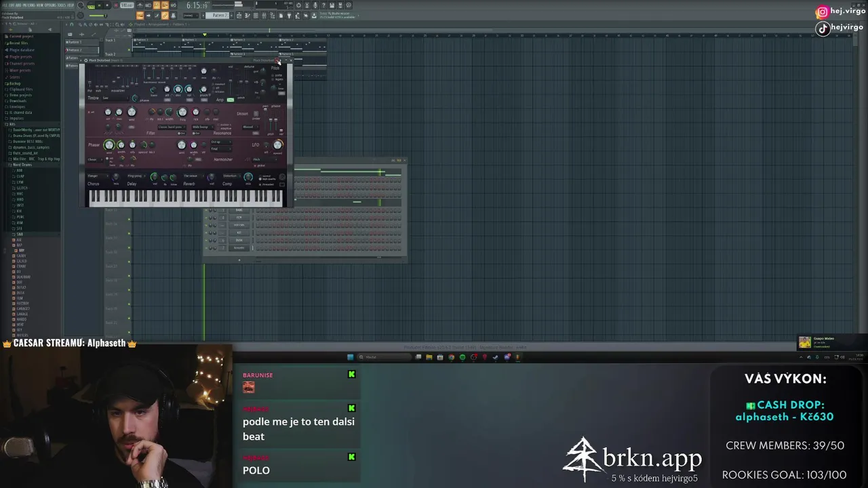Open the PATTERNS menu

[x=29, y=5]
